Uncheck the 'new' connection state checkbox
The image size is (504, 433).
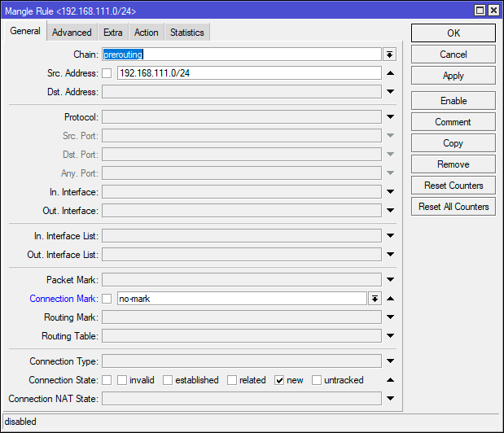pyautogui.click(x=279, y=380)
